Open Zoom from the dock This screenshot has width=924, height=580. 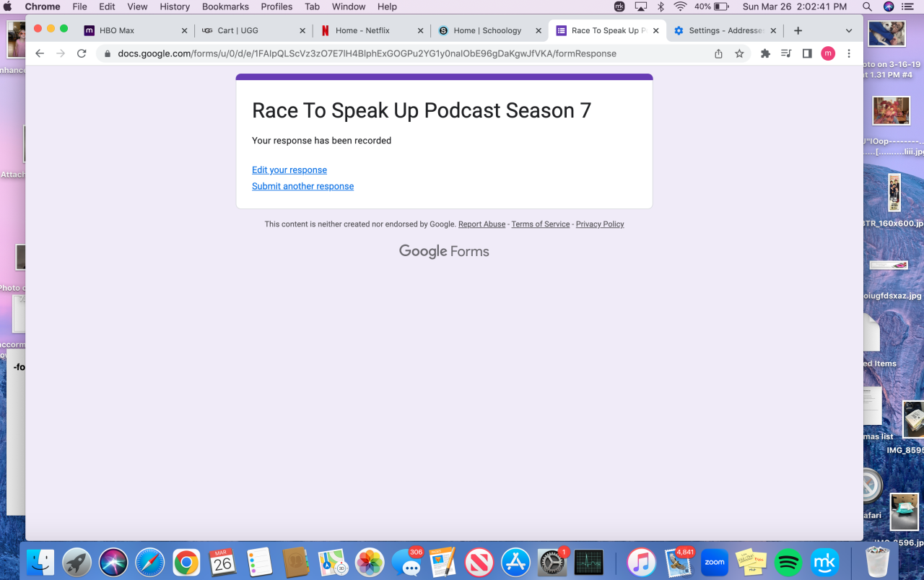(715, 562)
